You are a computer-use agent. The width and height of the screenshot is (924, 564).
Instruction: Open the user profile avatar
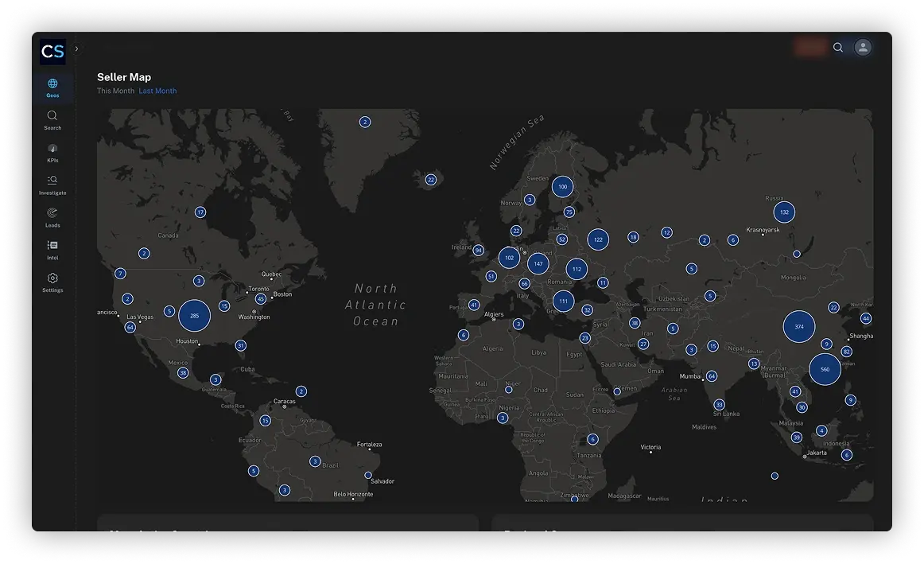(863, 47)
